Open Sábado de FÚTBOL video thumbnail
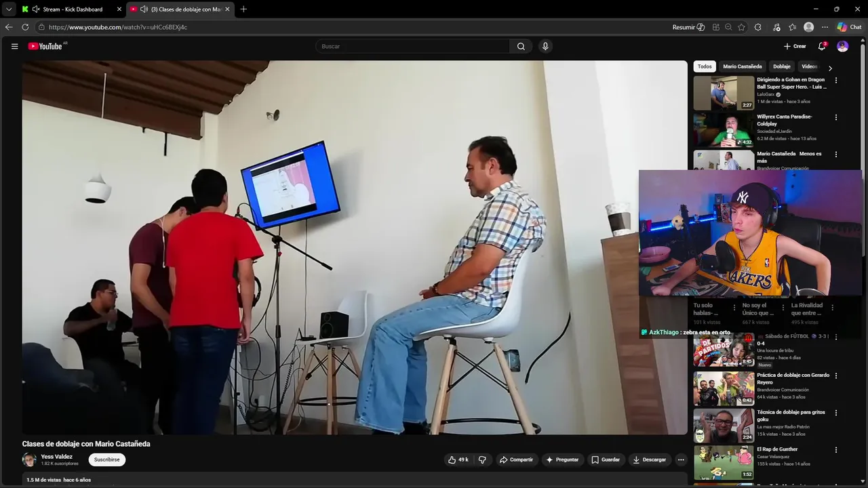Viewport: 868px width, 488px height. pos(724,350)
